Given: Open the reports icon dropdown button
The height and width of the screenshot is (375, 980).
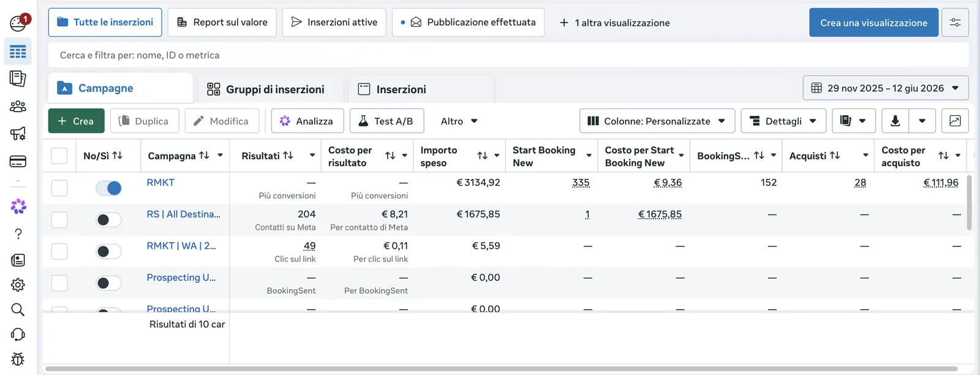Looking at the screenshot, I should [853, 121].
